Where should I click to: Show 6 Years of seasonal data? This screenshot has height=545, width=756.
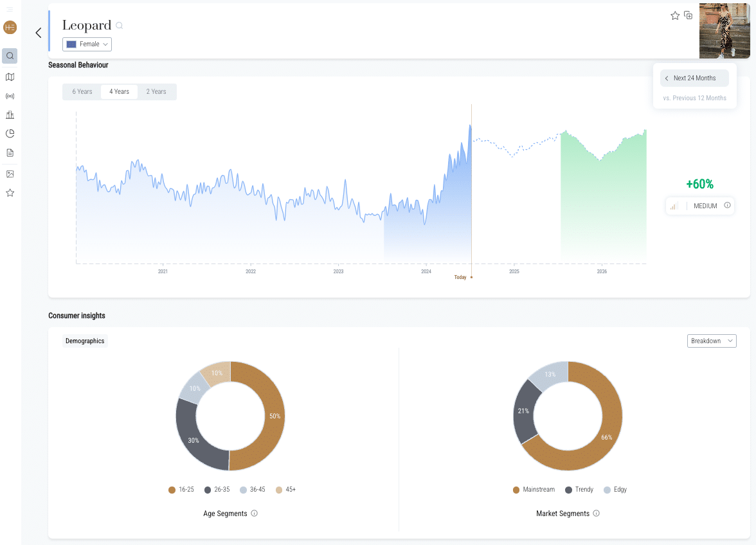pos(82,92)
